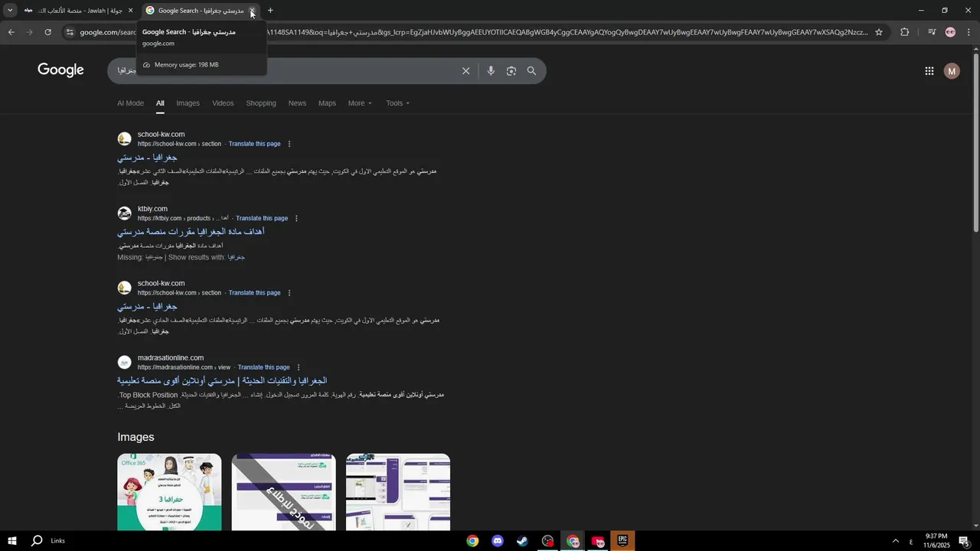The height and width of the screenshot is (551, 980).
Task: Open the first جغرافيا - مدرستي result
Action: pyautogui.click(x=147, y=158)
